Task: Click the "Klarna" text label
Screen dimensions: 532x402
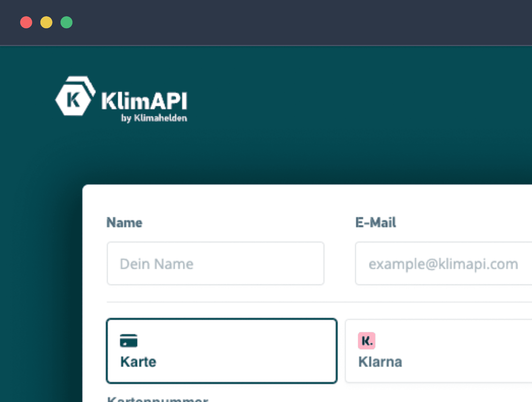Action: pos(380,362)
